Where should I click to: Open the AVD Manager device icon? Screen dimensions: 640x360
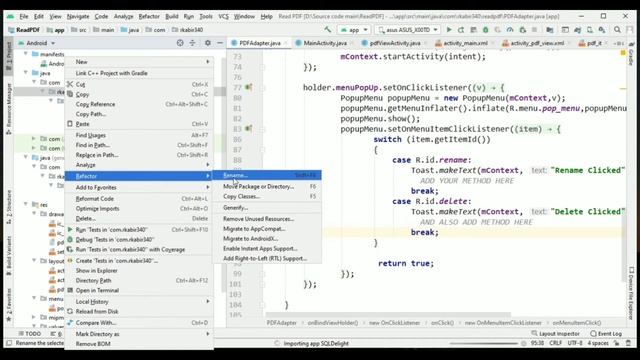590,30
